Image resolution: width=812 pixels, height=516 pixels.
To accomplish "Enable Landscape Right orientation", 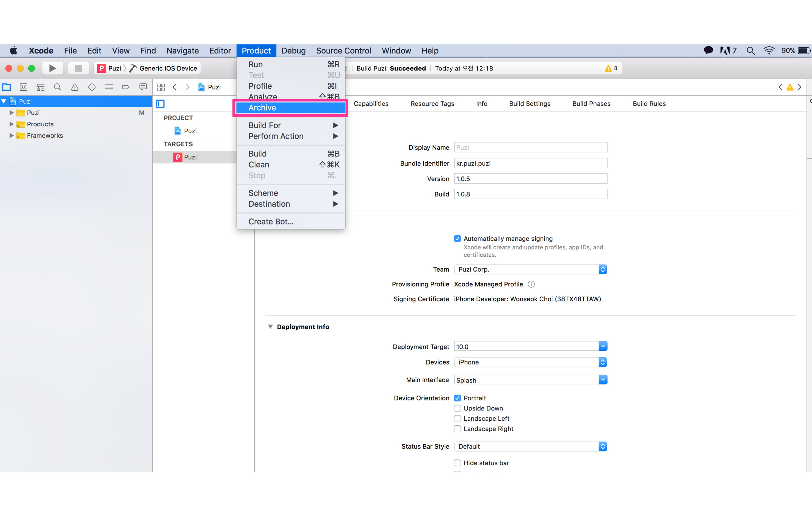I will [x=457, y=429].
